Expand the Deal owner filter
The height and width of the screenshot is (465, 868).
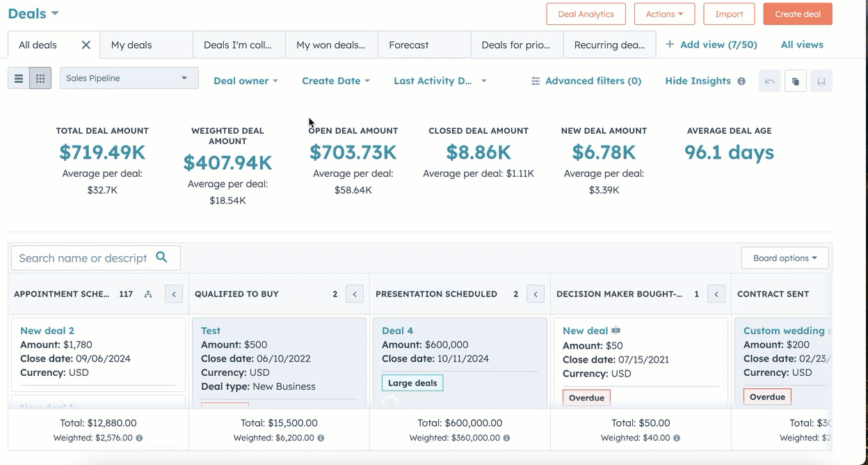point(246,81)
